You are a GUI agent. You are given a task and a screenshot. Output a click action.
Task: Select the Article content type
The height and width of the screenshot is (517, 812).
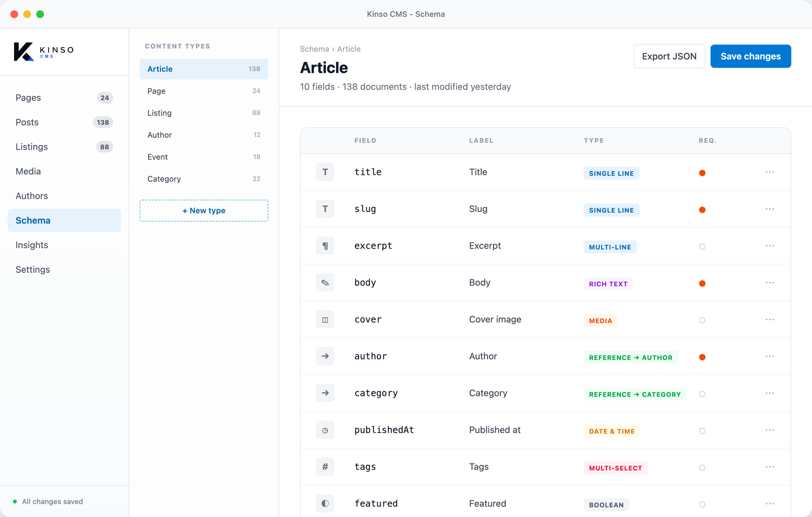204,69
